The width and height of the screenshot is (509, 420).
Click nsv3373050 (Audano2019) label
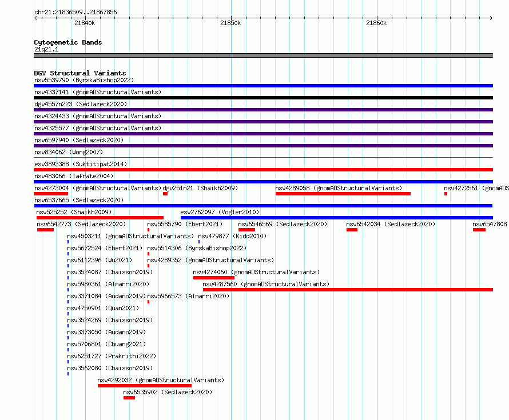tap(106, 332)
